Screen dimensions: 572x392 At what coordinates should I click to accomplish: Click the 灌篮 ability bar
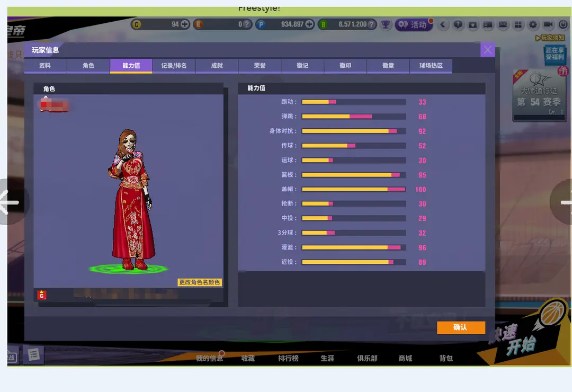click(x=354, y=247)
